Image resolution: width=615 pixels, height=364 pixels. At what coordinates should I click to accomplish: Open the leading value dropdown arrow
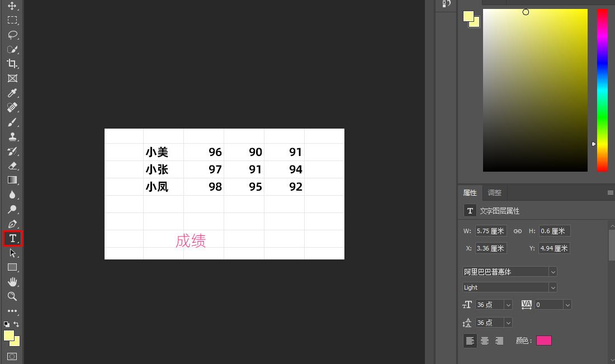click(x=508, y=323)
